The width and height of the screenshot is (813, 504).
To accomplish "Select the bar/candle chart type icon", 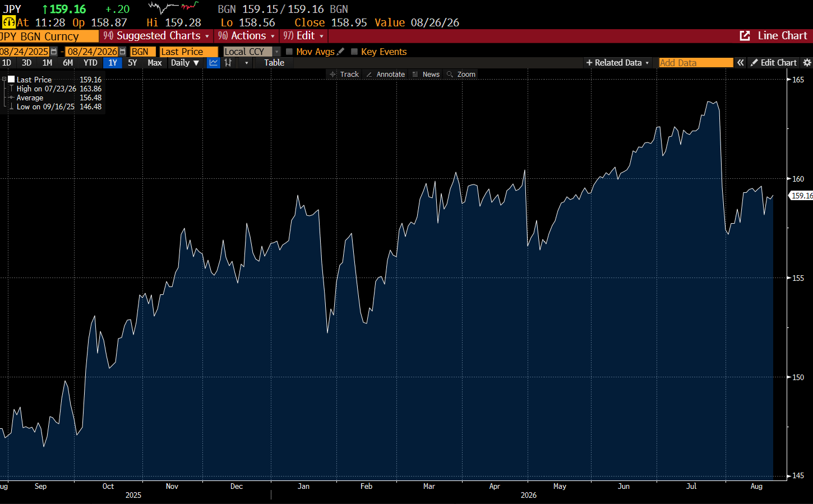I will [228, 63].
